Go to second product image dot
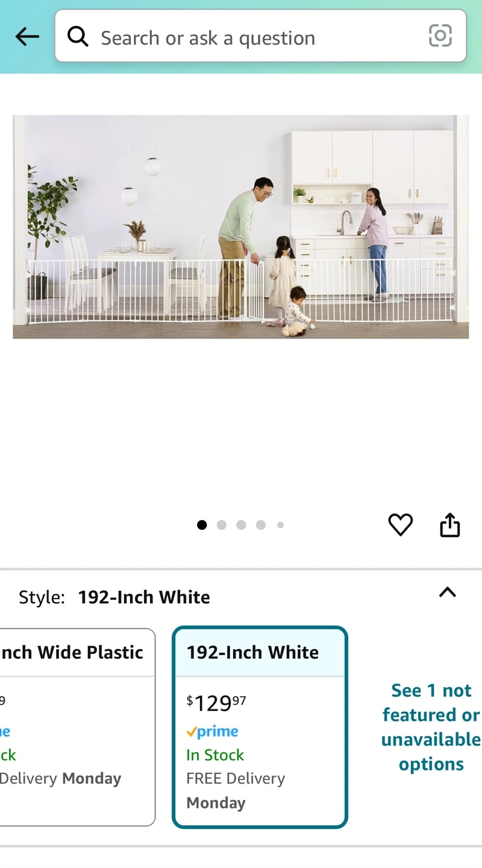Image resolution: width=482 pixels, height=868 pixels. [221, 525]
